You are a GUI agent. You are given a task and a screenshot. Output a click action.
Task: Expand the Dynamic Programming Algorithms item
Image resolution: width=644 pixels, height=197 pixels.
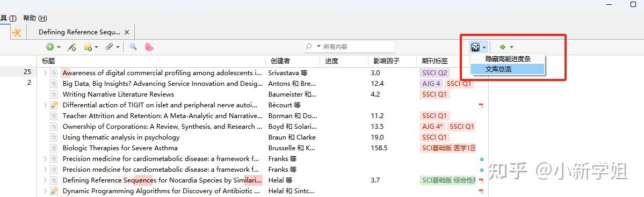tap(45, 191)
